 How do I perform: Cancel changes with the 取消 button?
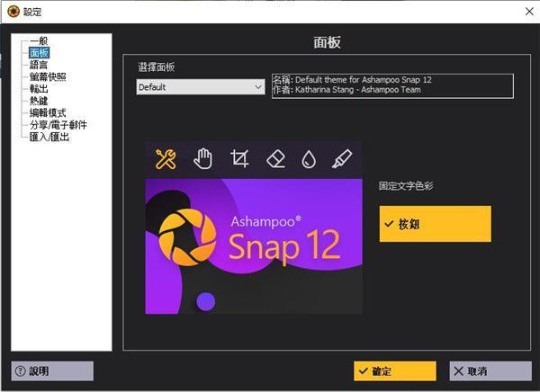[x=490, y=371]
